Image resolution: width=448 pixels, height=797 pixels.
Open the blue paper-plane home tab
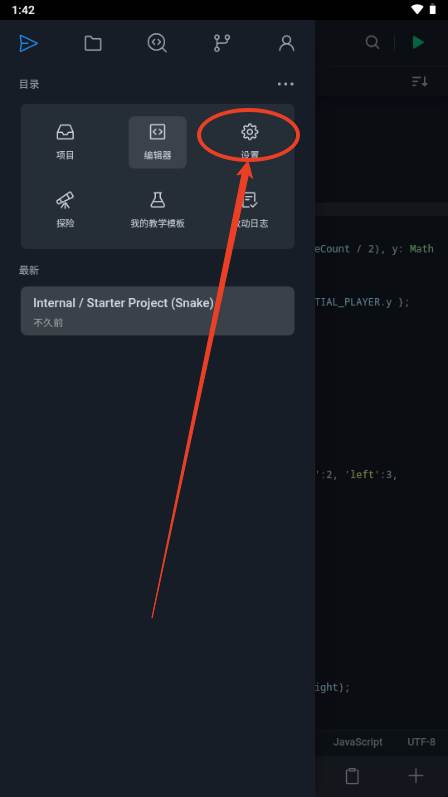click(x=28, y=43)
